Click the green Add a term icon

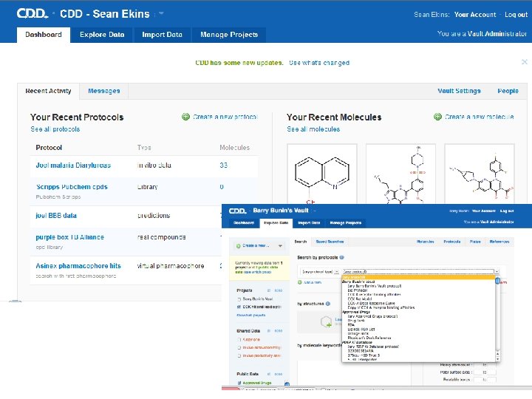coord(301,282)
